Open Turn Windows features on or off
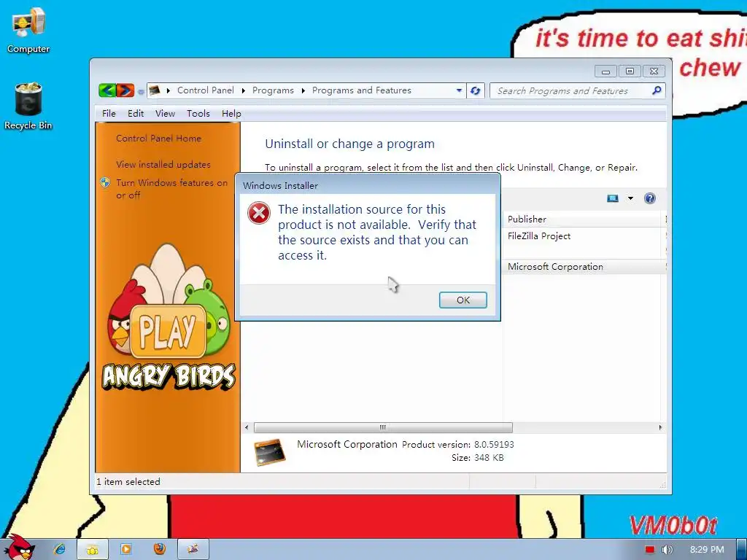 172,189
